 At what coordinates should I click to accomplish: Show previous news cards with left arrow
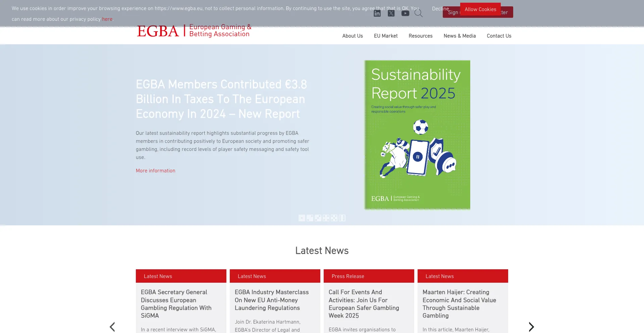[x=112, y=327]
